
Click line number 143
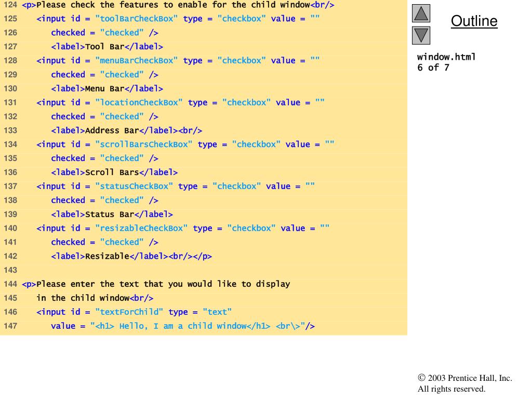coord(10,270)
